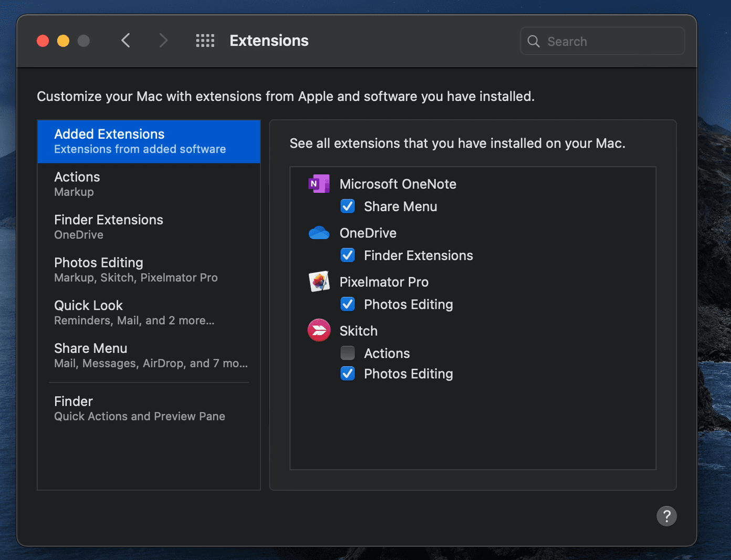Select Finder Extensions category in sidebar
The height and width of the screenshot is (560, 731).
pos(149,227)
